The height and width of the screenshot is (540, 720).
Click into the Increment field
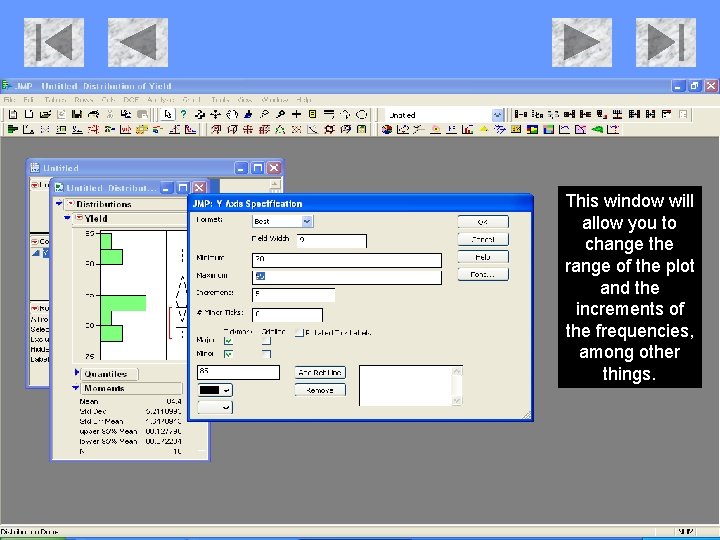(x=293, y=294)
